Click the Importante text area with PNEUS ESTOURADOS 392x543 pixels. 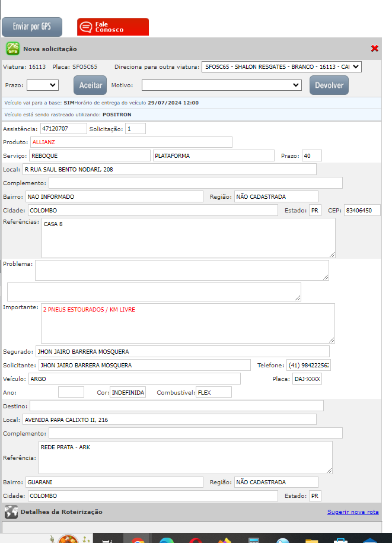(188, 323)
